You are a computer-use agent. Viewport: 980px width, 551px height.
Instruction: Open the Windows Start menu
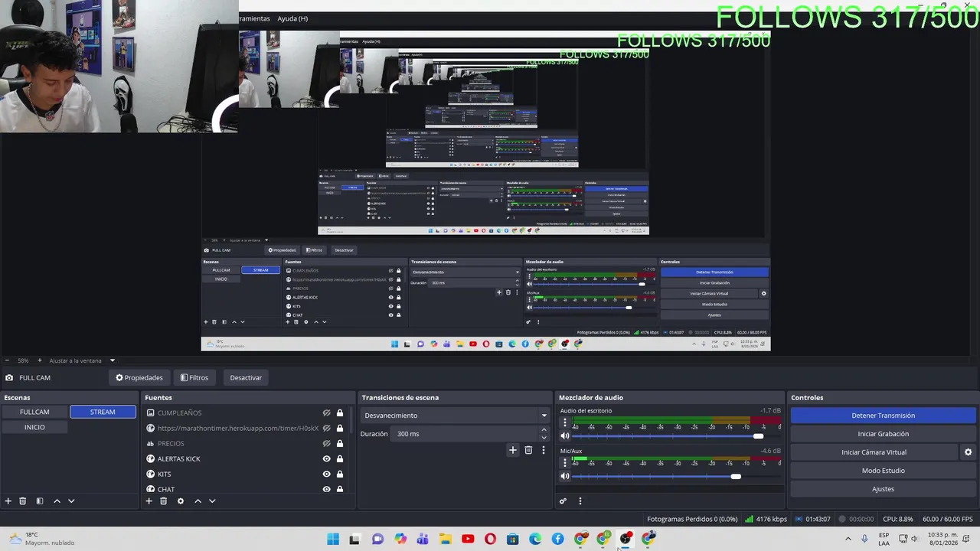pyautogui.click(x=333, y=539)
